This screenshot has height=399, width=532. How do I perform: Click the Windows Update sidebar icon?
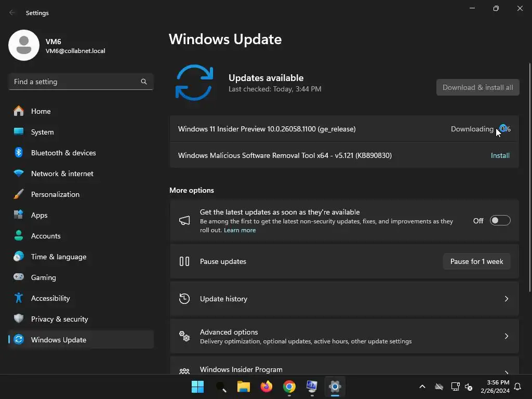point(19,339)
